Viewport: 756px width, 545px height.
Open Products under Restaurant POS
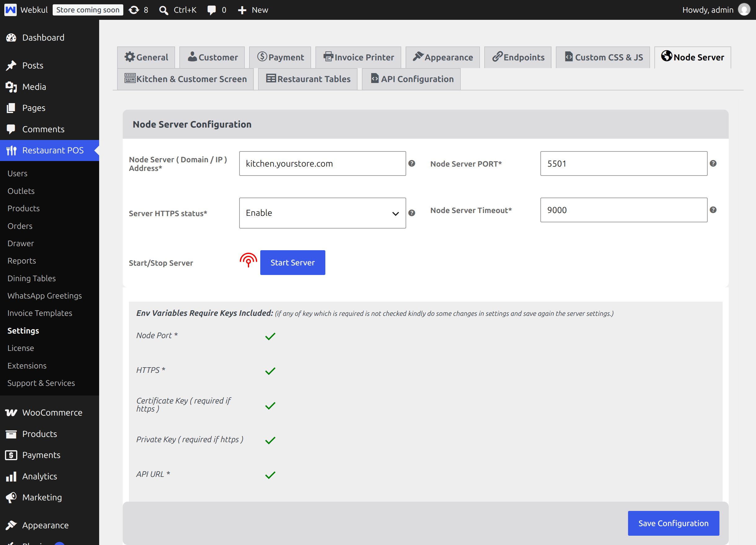(23, 208)
